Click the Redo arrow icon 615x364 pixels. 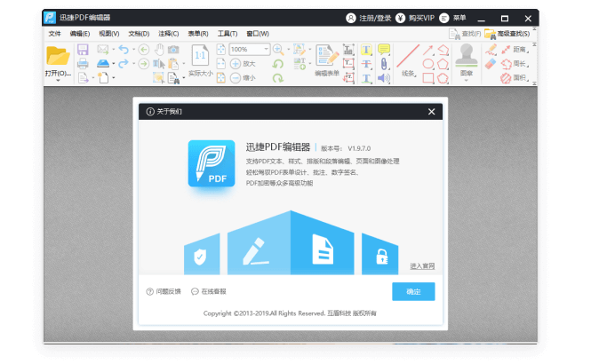pyautogui.click(x=124, y=63)
